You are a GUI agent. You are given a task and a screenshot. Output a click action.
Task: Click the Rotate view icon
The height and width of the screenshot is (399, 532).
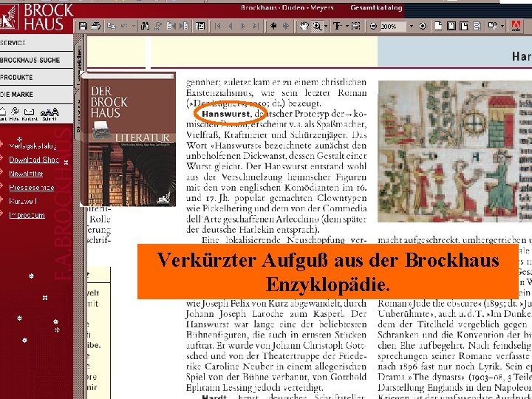click(x=492, y=26)
